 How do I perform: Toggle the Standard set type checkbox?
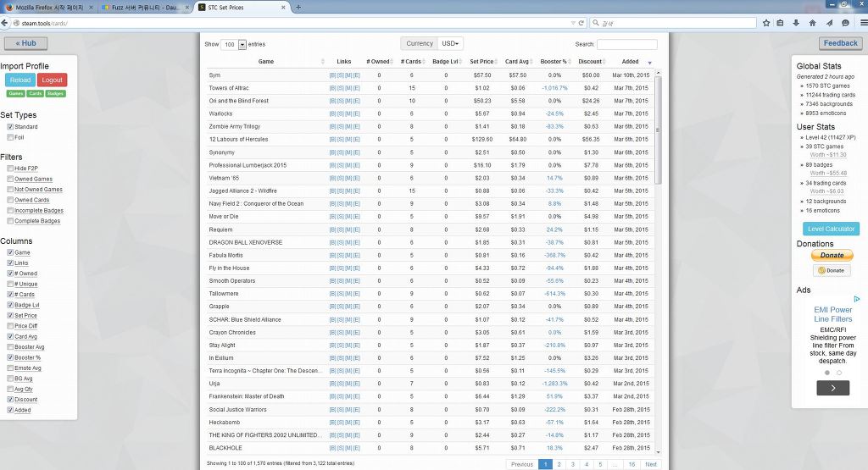tap(10, 127)
